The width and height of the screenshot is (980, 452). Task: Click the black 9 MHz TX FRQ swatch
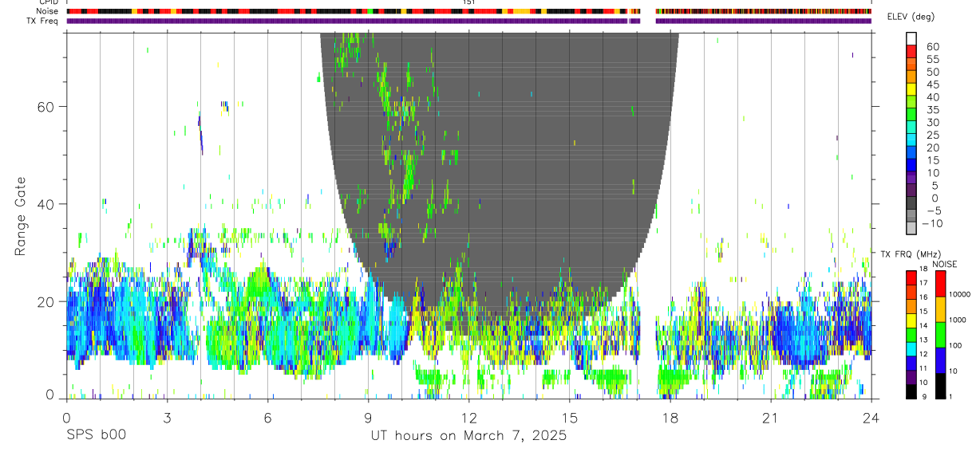click(x=911, y=391)
